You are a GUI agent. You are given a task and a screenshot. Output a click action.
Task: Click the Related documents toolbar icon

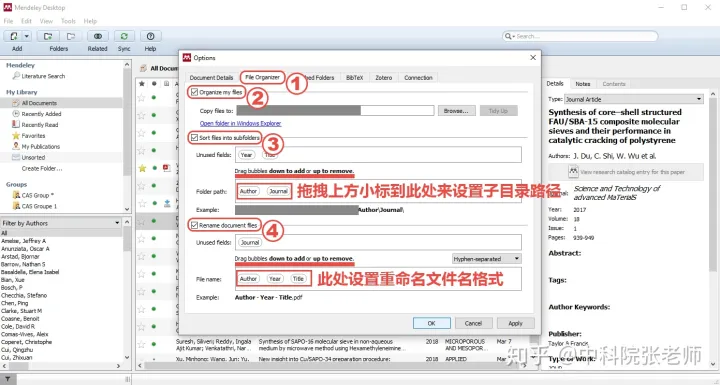coord(97,36)
